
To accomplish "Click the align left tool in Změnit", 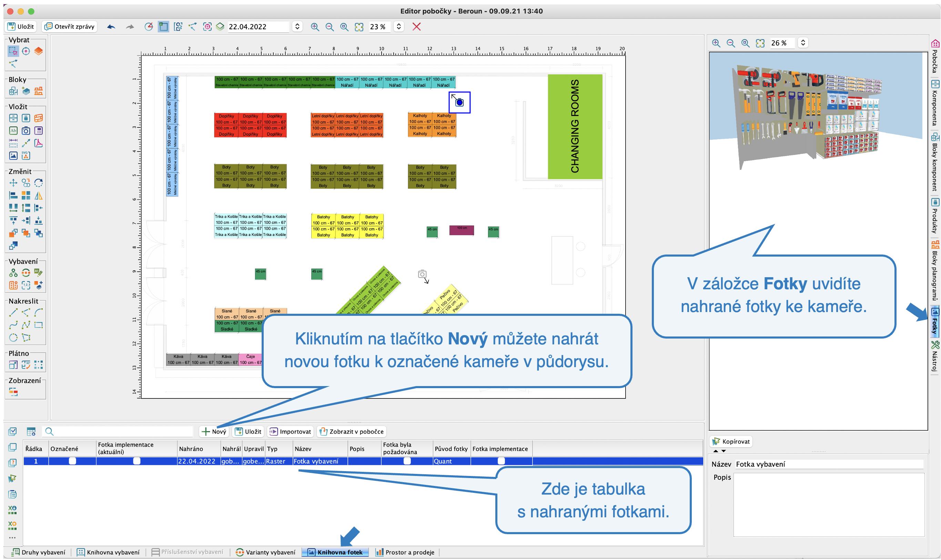I will pos(13,196).
